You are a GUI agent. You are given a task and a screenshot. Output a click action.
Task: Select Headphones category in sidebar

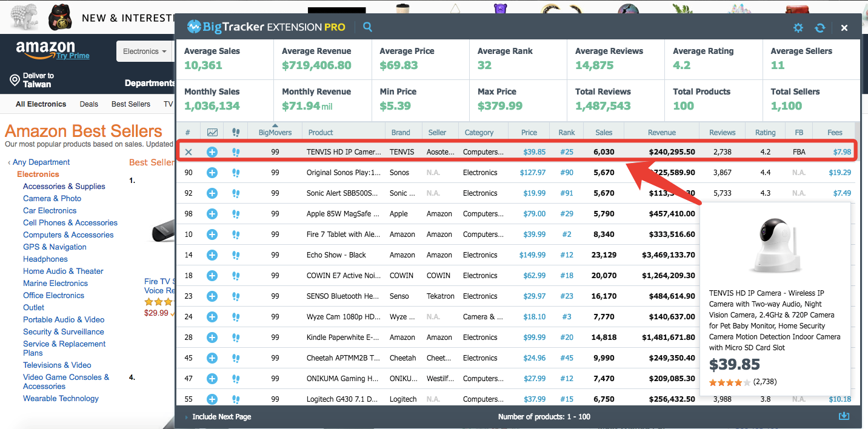pyautogui.click(x=45, y=259)
